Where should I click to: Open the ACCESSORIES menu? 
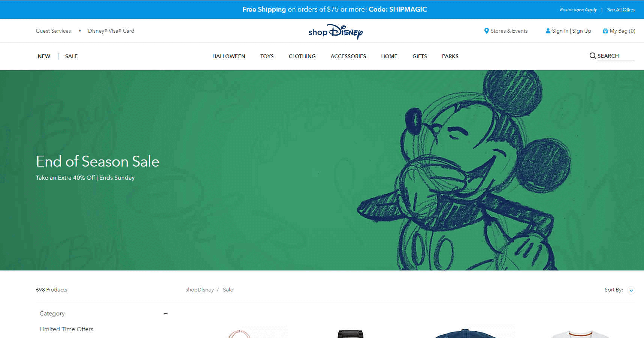coord(348,56)
